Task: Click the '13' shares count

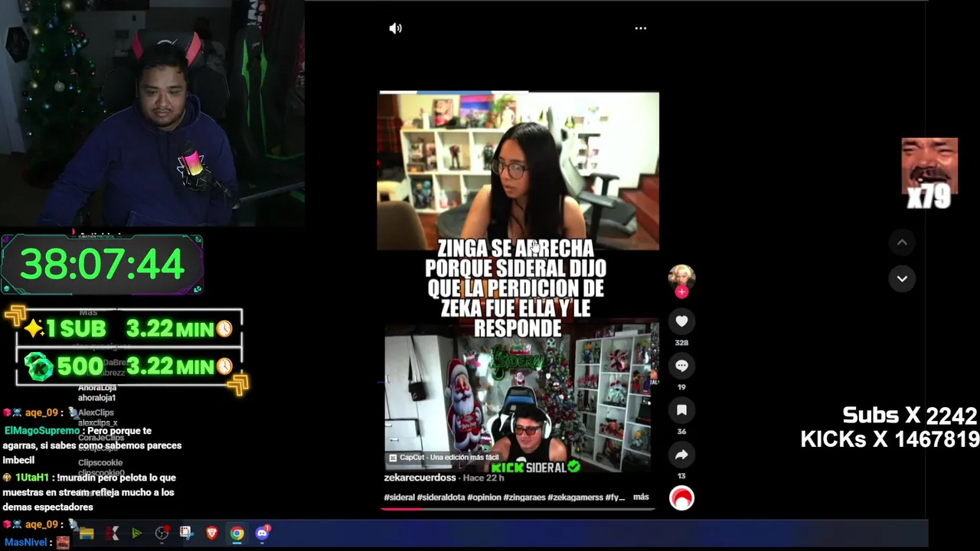Action: pyautogui.click(x=681, y=476)
